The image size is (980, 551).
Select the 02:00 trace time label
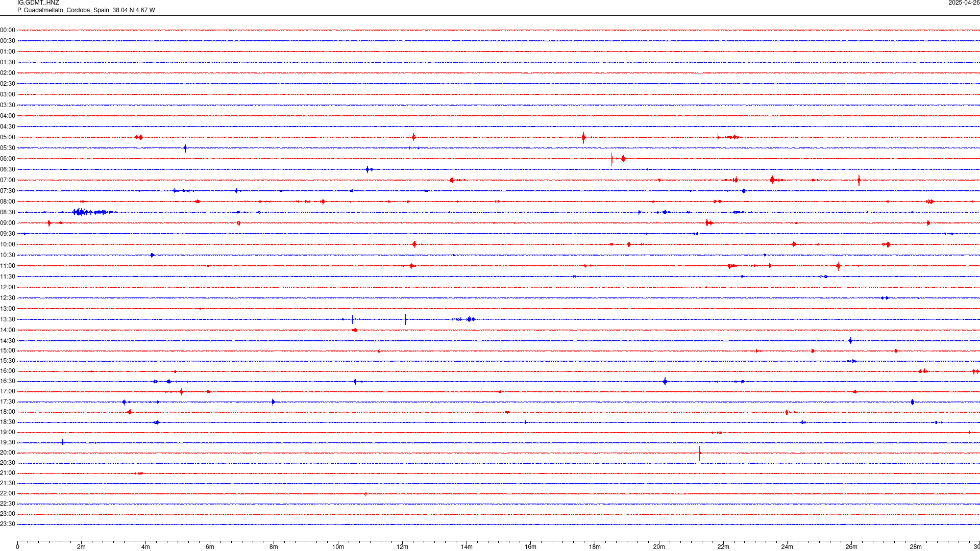pyautogui.click(x=8, y=73)
